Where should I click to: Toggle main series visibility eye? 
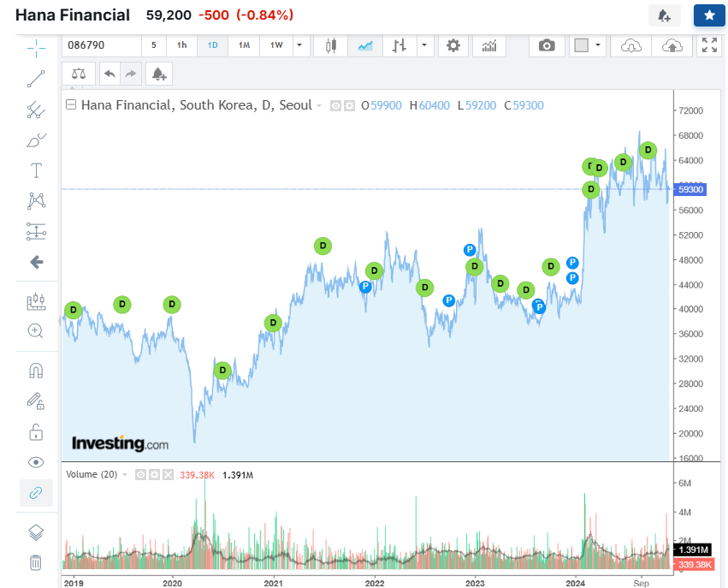(335, 106)
